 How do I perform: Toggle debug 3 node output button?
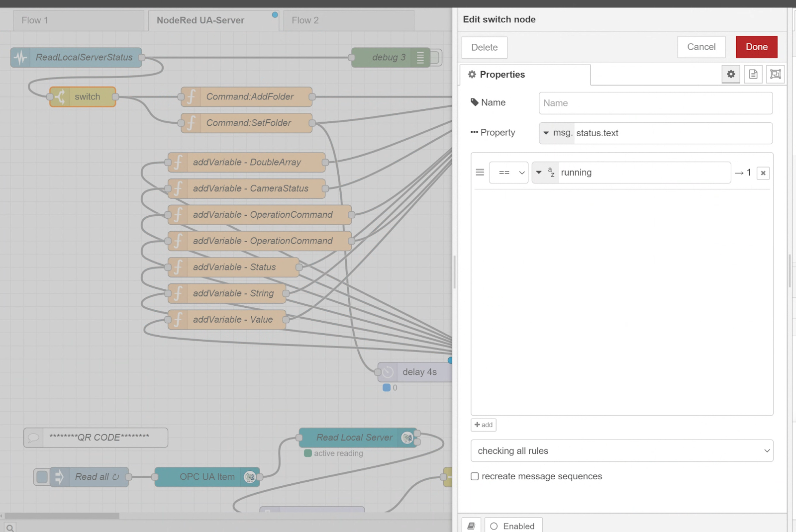pos(436,58)
